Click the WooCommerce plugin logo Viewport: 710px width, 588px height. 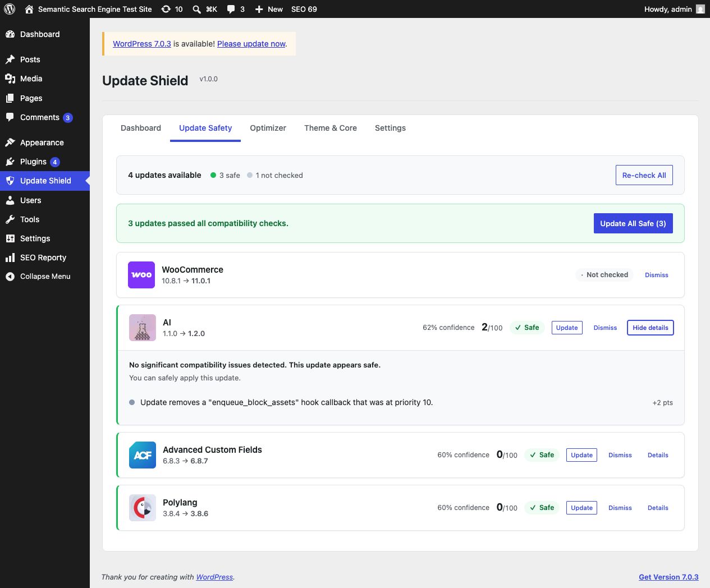(x=141, y=275)
